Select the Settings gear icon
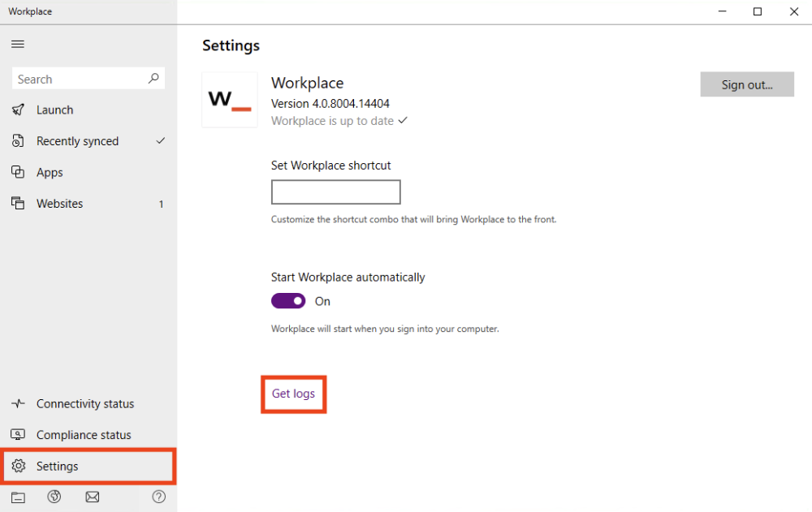 pyautogui.click(x=18, y=466)
